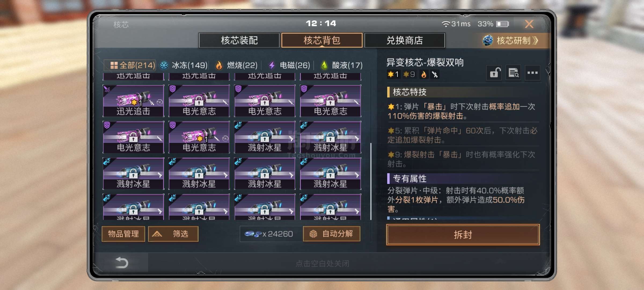Click the back arrow icon
The image size is (644, 290).
(122, 263)
